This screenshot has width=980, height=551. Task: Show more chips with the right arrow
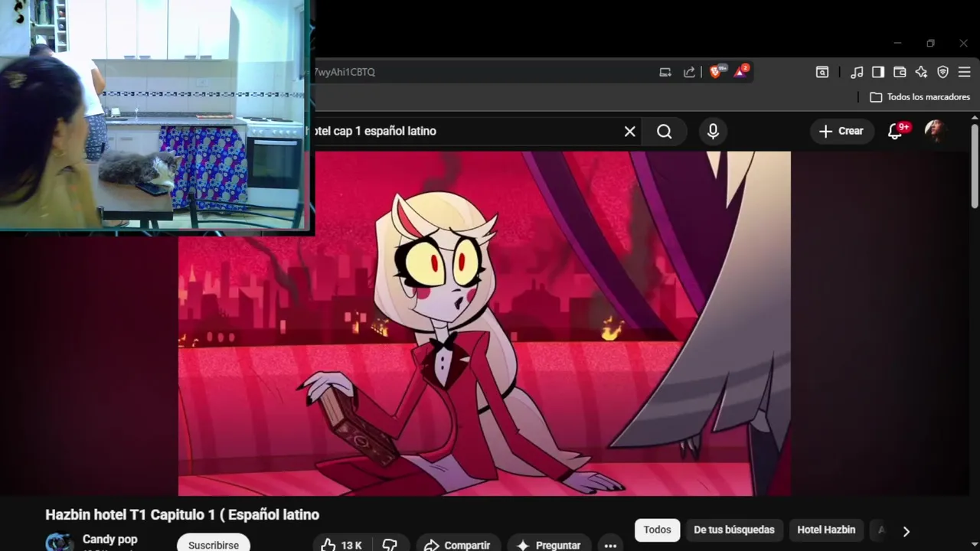coord(906,531)
